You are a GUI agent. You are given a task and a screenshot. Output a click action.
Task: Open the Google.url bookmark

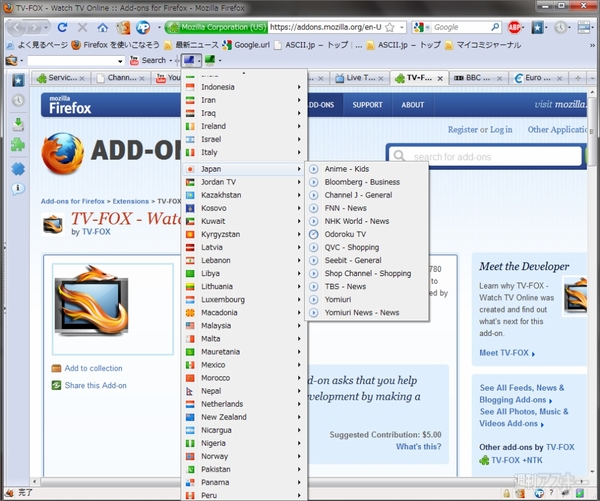tap(246, 45)
